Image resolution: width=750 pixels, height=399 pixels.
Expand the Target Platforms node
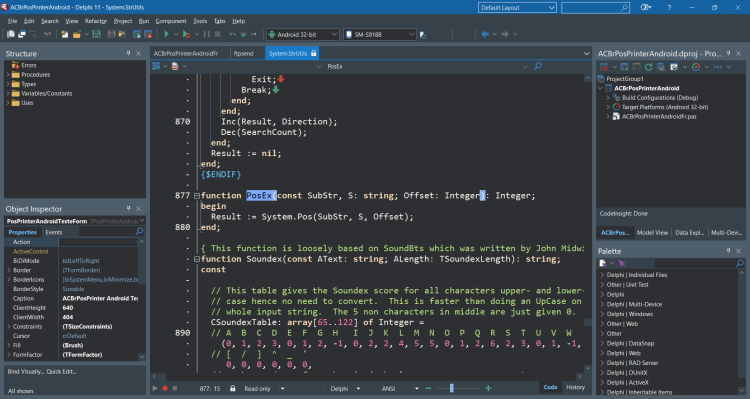(x=608, y=107)
